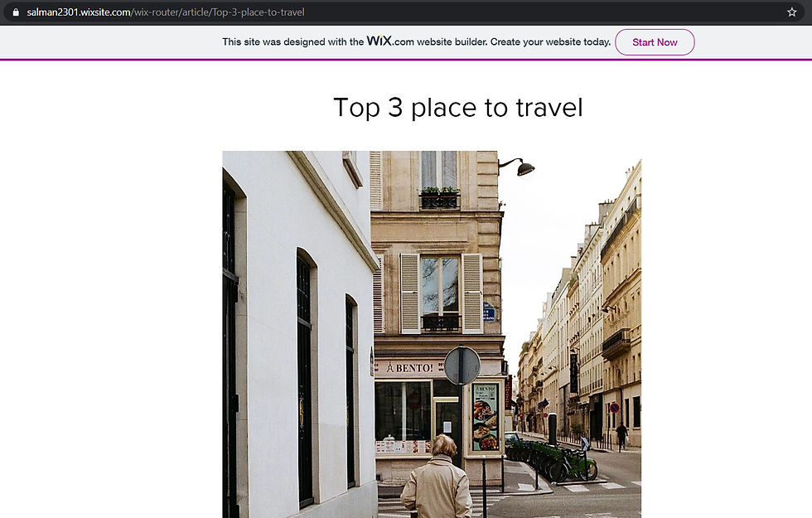
Task: Click the balcony flower box at the top of the photo
Action: 439,197
